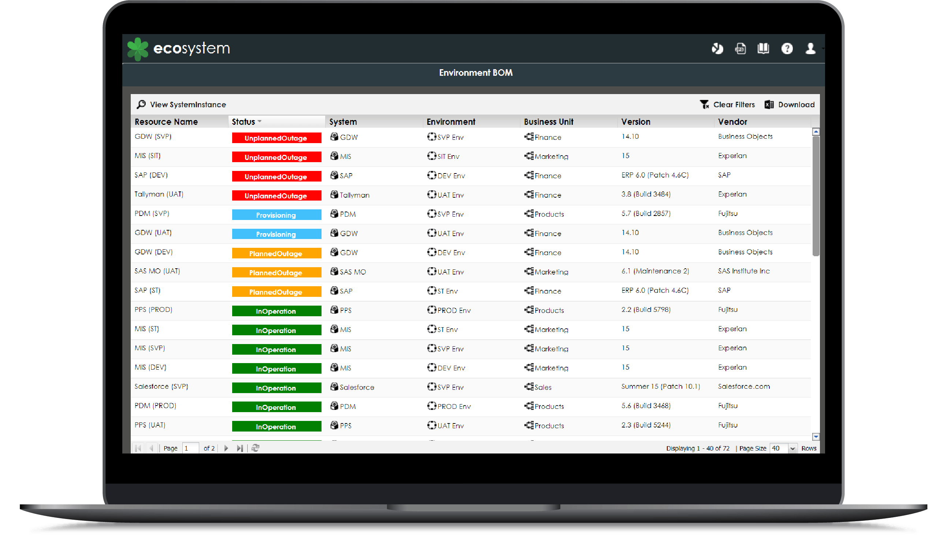Select the Tallyman (UAT) resource row

click(x=471, y=195)
